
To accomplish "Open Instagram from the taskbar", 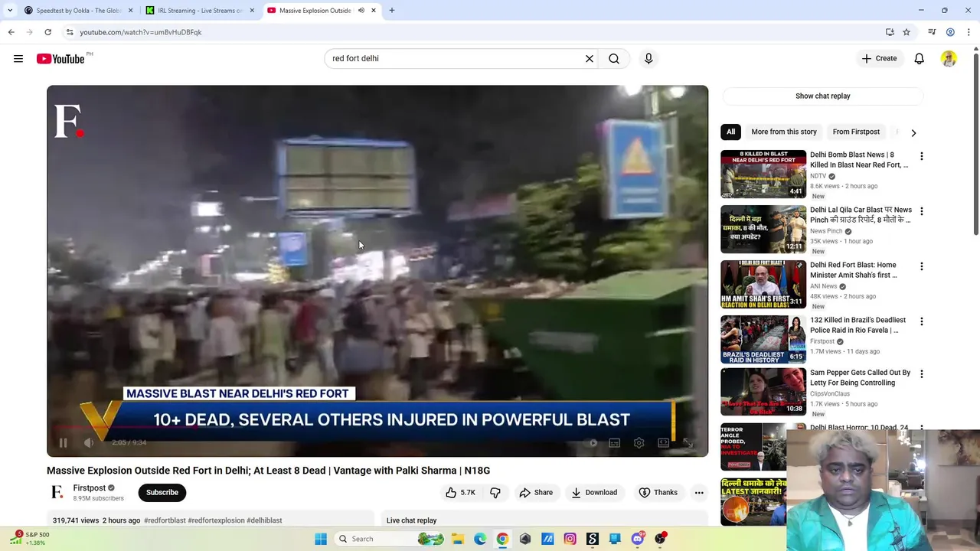I will pyautogui.click(x=570, y=539).
